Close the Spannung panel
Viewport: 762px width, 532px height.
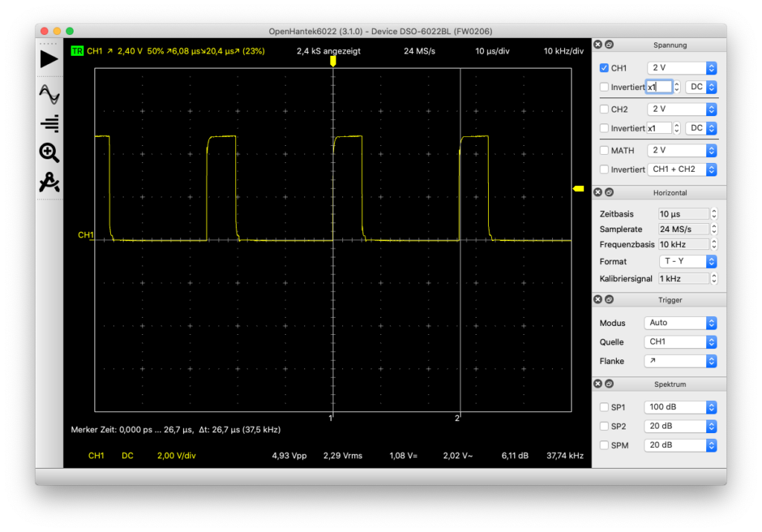pyautogui.click(x=598, y=45)
